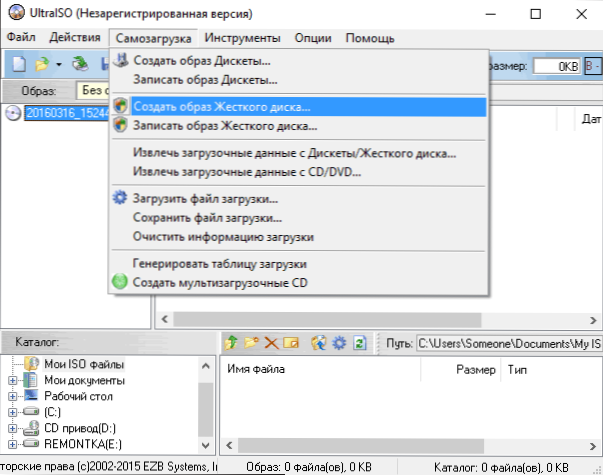Image resolution: width=603 pixels, height=475 pixels.
Task: Choose Генерировать таблицу загрузки
Action: (x=299, y=263)
